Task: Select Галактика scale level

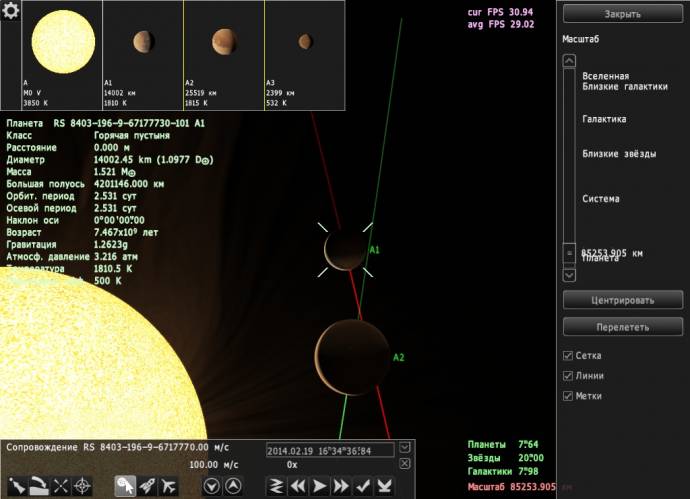Action: [x=604, y=119]
